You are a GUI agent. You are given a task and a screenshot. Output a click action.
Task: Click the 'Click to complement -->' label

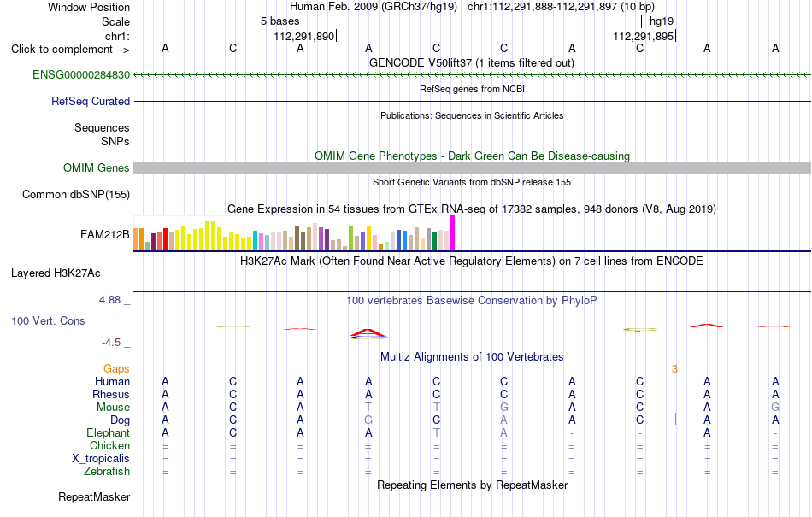coord(70,50)
